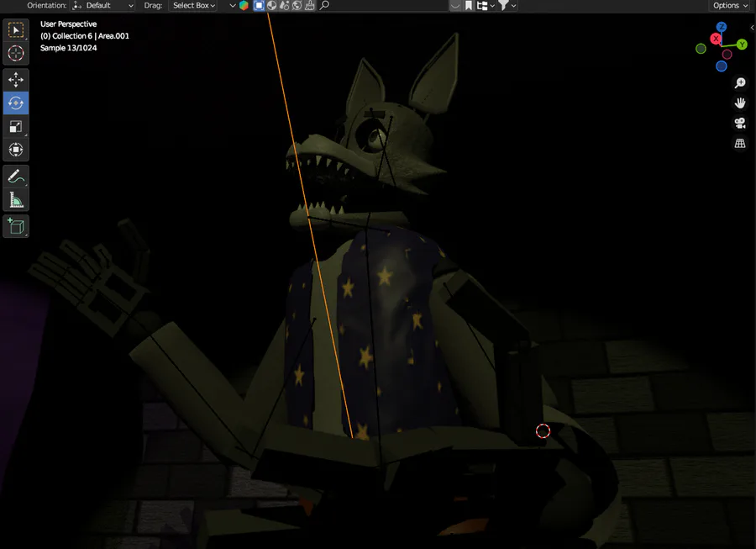Screen dimensions: 756x549
Task: Click the bookmark icon in header
Action: coord(468,5)
